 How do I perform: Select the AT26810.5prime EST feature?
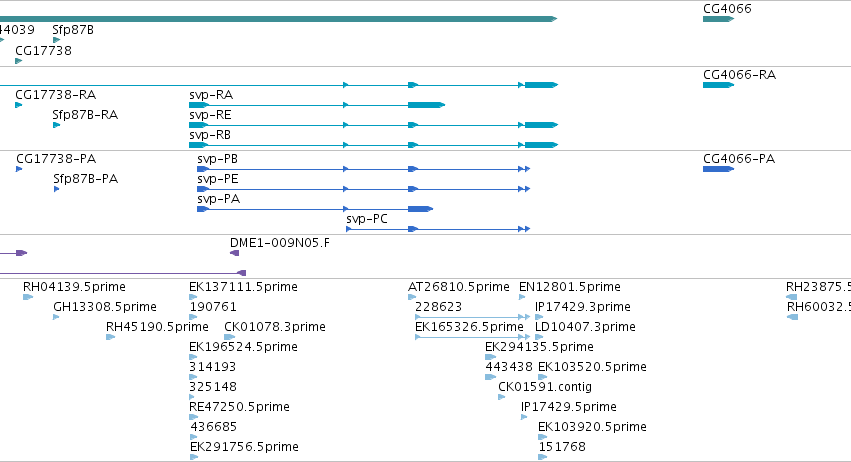click(x=412, y=297)
